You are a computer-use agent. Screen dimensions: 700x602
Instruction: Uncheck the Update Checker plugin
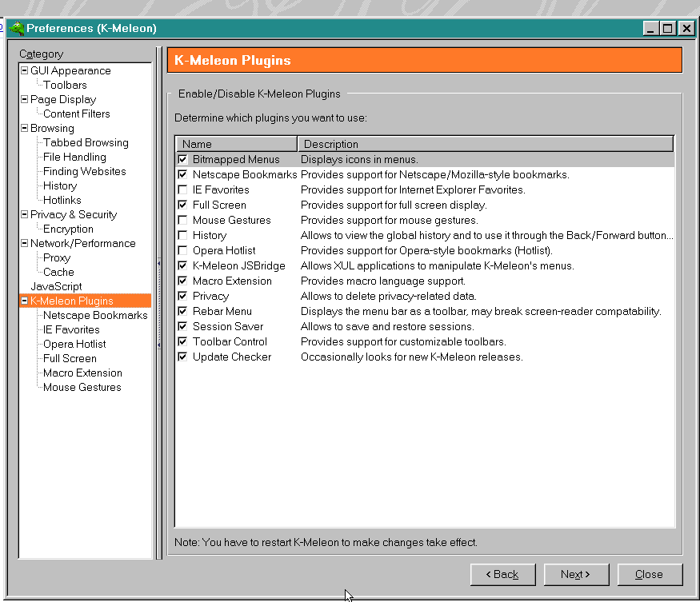pyautogui.click(x=183, y=357)
